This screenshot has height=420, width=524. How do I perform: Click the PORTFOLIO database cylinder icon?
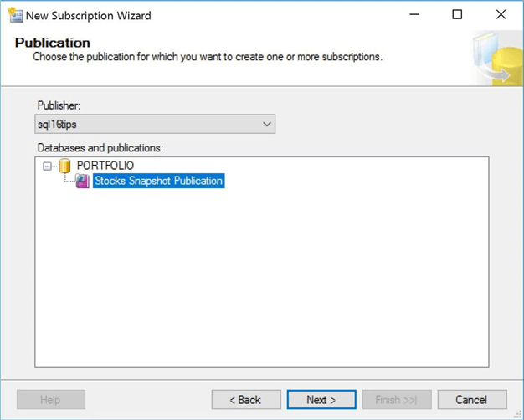(x=64, y=166)
